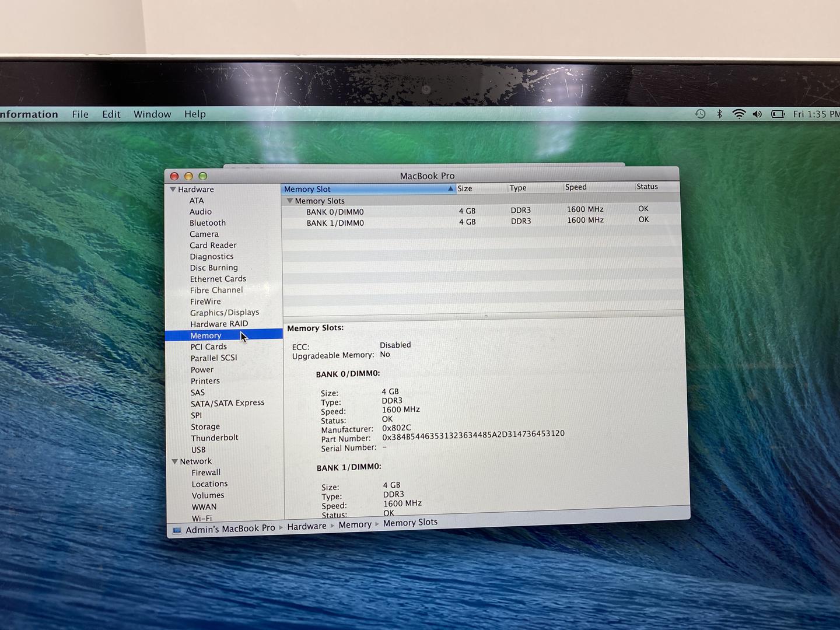Open the Bluetooth menu bar icon
840x630 pixels.
point(720,114)
